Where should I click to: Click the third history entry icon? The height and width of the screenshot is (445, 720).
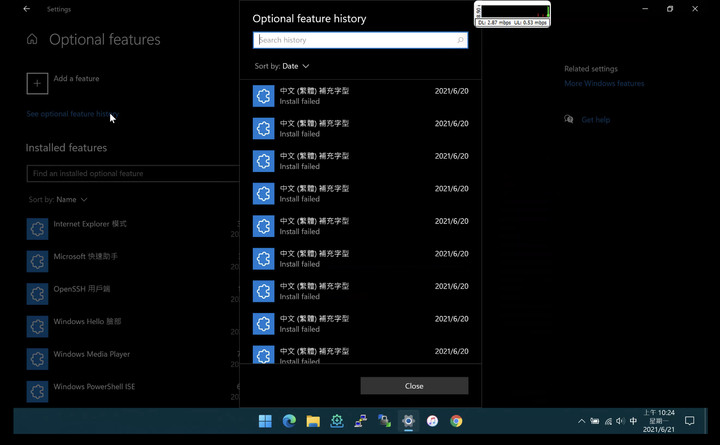(x=264, y=161)
